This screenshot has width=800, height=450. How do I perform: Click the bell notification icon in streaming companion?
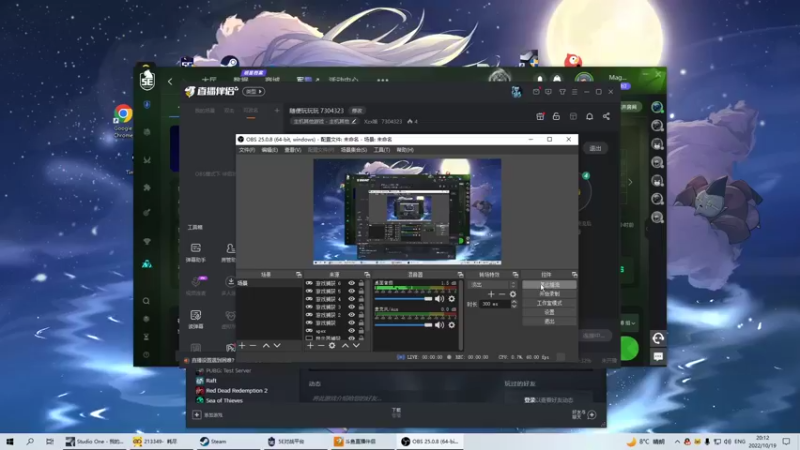click(589, 116)
